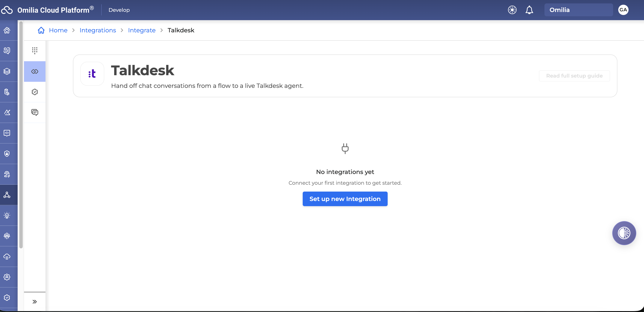
Task: Open the chat-with-head icon in sidebar
Action: (7, 51)
